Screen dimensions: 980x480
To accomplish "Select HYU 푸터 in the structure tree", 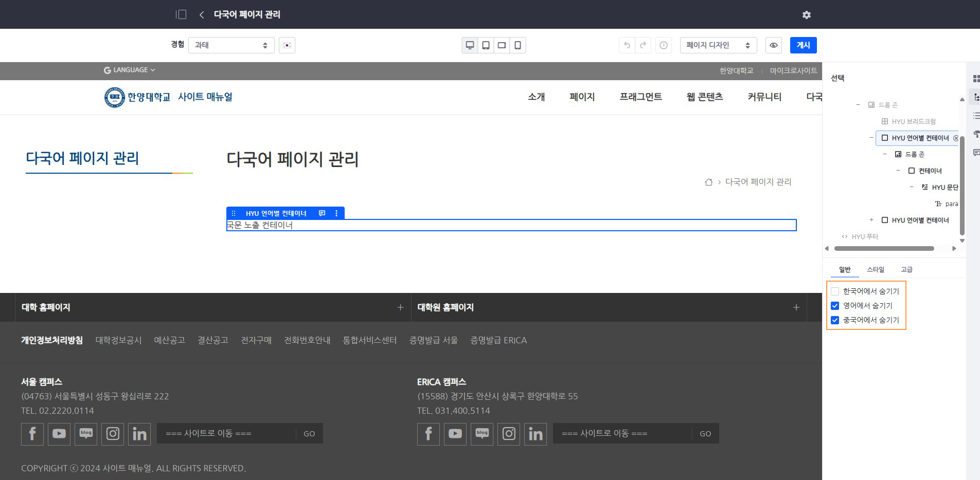I will 864,236.
